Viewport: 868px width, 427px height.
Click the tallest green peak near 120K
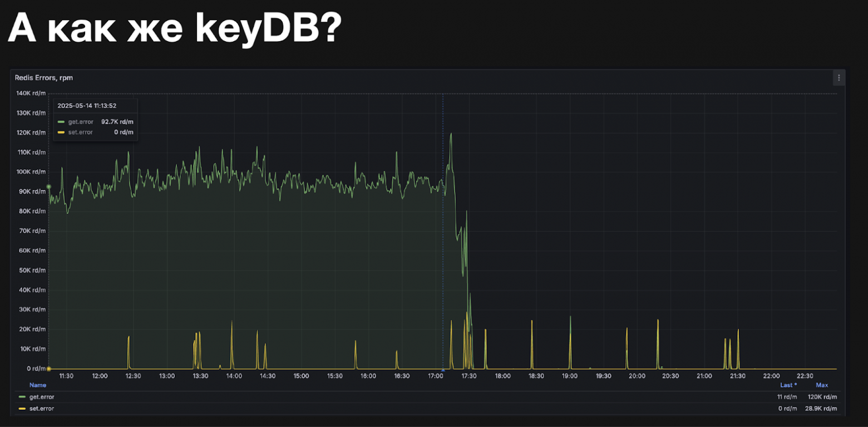451,134
